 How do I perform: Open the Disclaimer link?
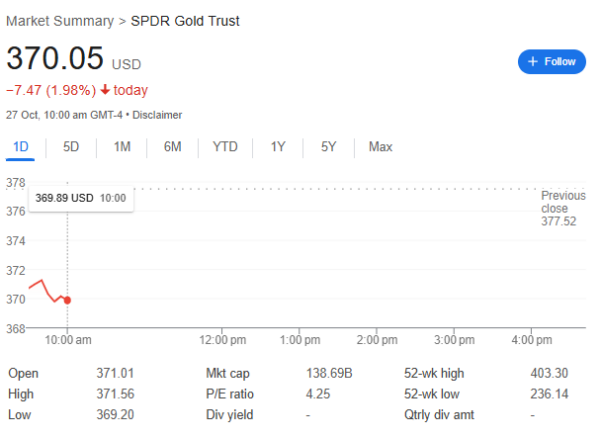pyautogui.click(x=160, y=113)
